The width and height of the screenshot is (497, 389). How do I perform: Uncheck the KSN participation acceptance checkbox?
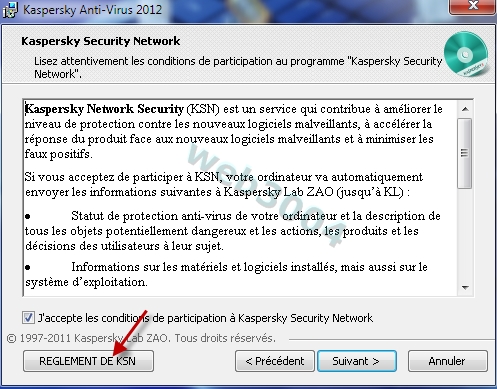[x=28, y=317]
